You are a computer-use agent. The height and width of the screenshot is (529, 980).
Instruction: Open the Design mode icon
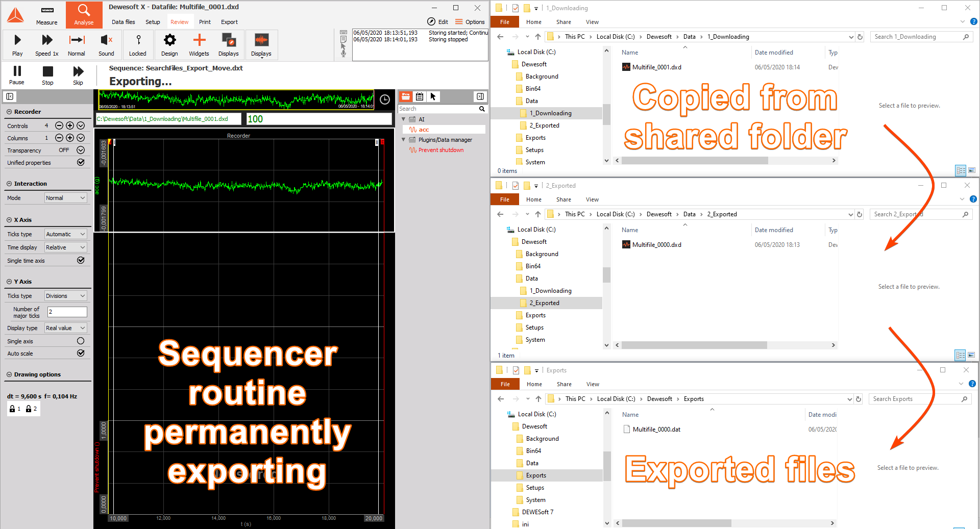click(x=169, y=44)
